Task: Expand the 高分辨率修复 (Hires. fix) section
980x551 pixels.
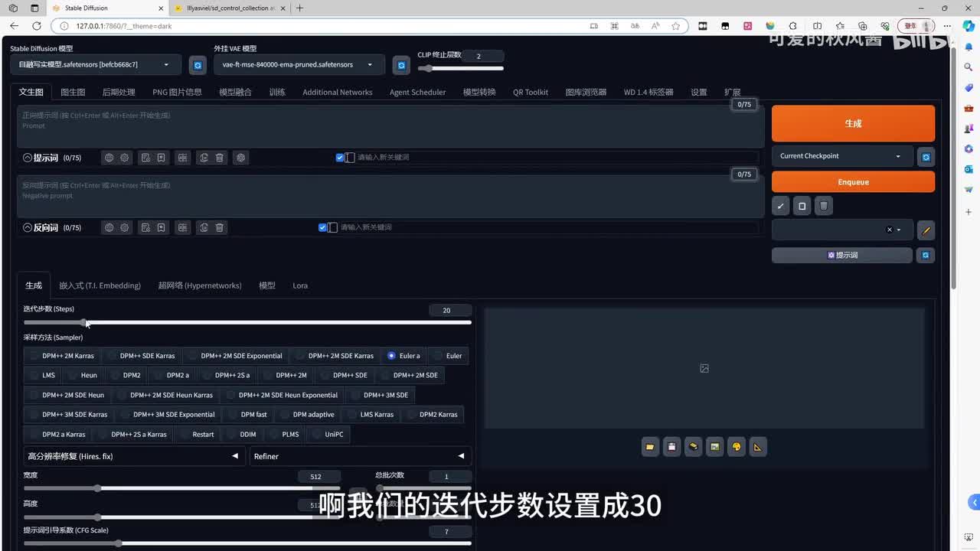Action: pos(133,456)
